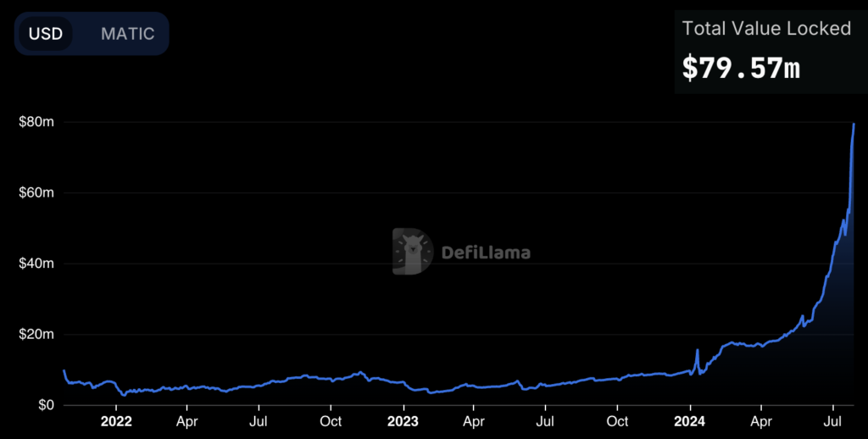The width and height of the screenshot is (868, 439).
Task: Click the $0 y-axis label
Action: (x=46, y=405)
